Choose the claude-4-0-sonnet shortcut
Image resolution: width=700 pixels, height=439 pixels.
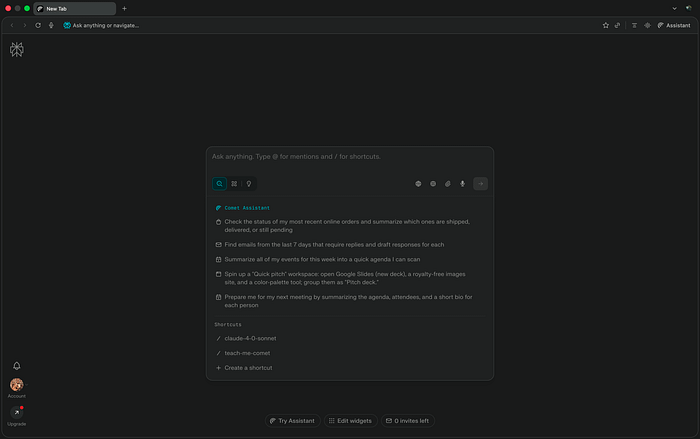click(x=247, y=338)
